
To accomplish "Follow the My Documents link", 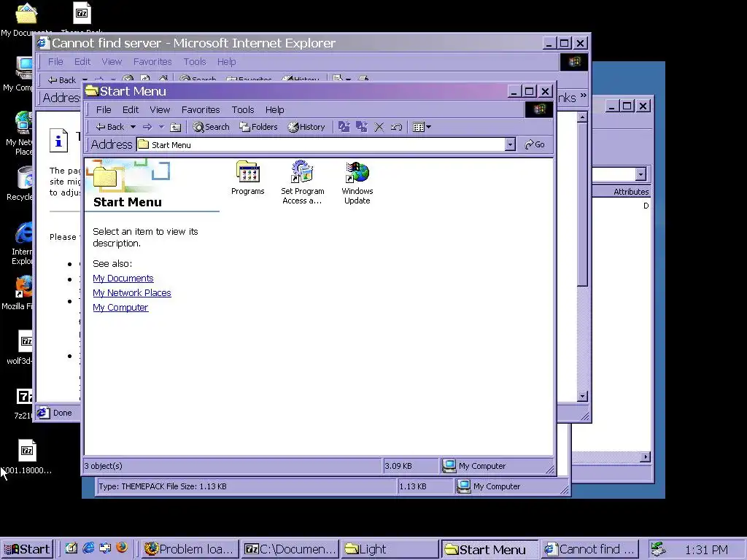I will (123, 279).
